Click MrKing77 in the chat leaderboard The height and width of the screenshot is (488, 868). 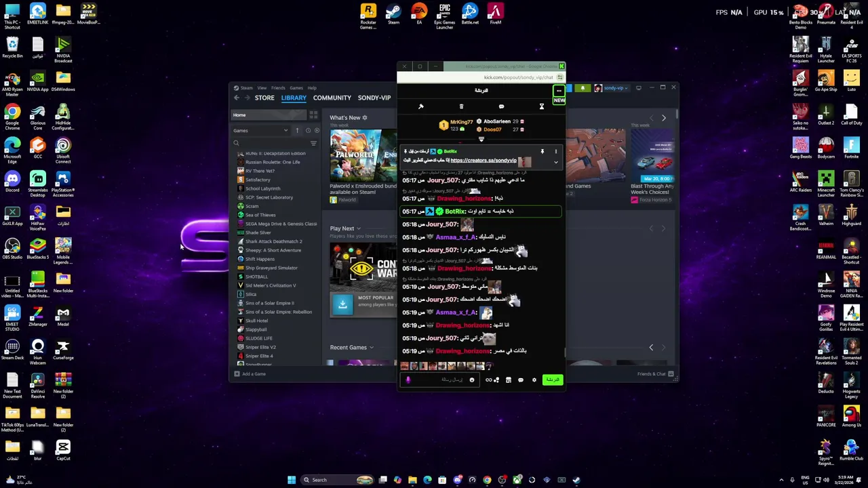[461, 122]
